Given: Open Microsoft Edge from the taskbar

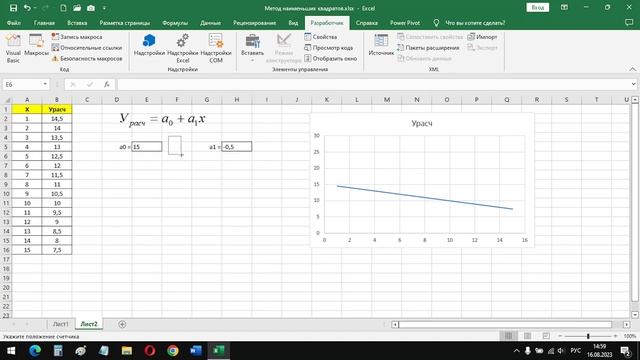Looking at the screenshot, I should click(35, 351).
